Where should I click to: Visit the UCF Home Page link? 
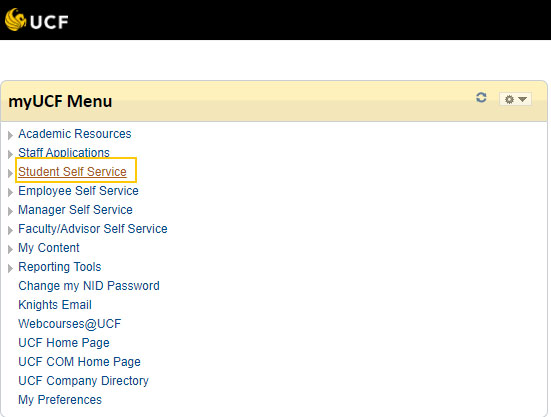point(64,343)
